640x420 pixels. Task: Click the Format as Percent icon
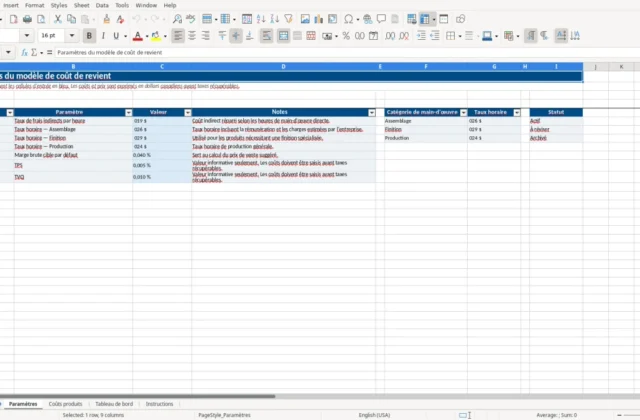tap(346, 36)
